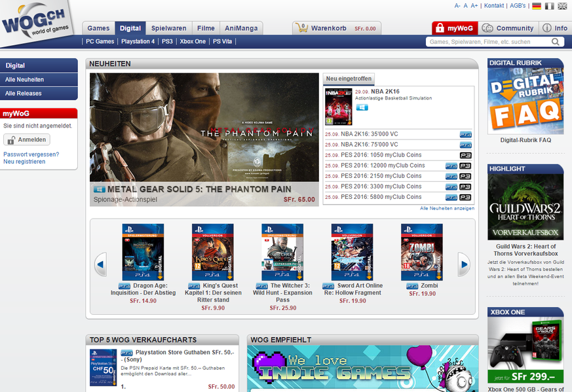Click the search magnifier icon
This screenshot has width=572, height=392.
pos(556,42)
